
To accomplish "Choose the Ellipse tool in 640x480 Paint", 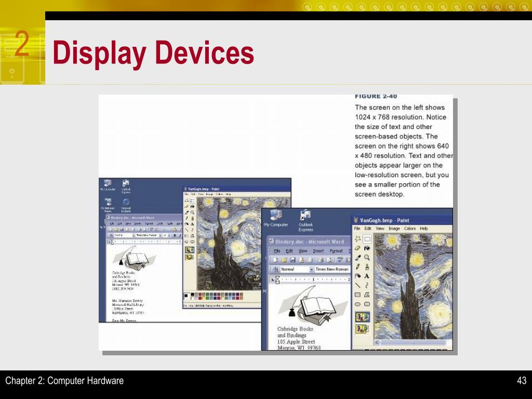I will (x=357, y=304).
